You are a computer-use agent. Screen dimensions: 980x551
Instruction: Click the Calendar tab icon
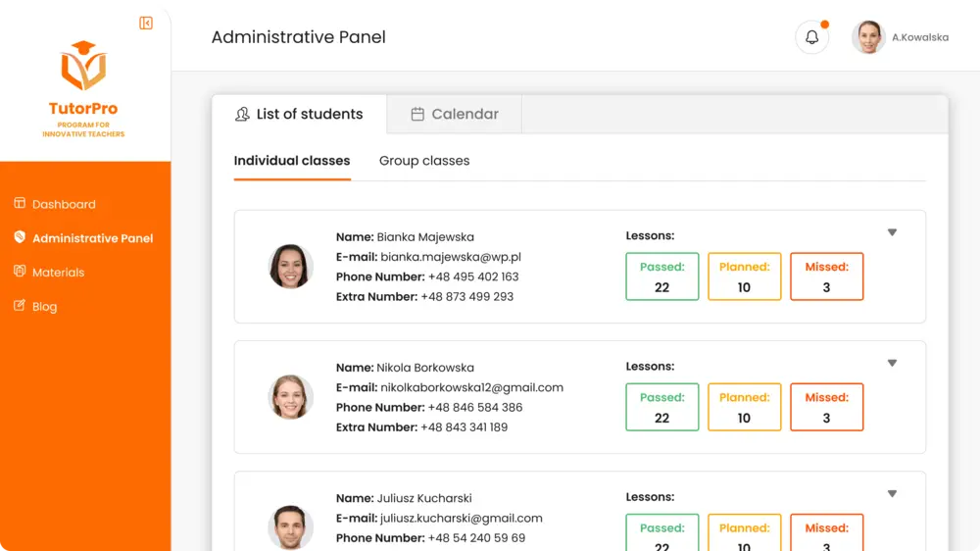pos(417,114)
